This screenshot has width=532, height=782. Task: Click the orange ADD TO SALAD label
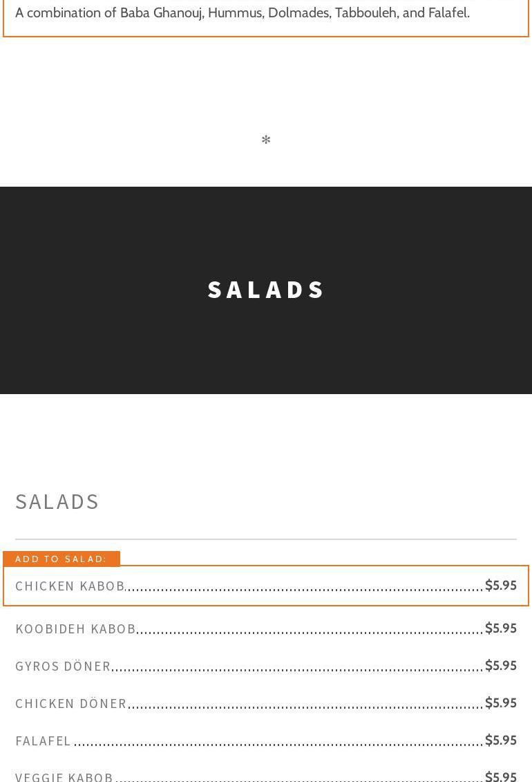(61, 559)
